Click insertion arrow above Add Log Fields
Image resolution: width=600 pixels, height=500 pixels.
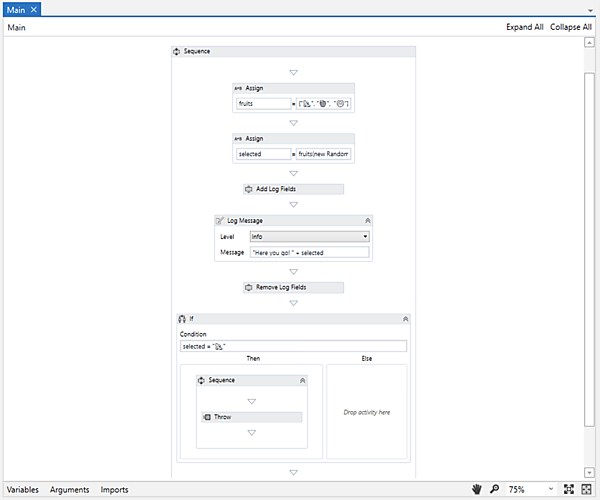(293, 174)
